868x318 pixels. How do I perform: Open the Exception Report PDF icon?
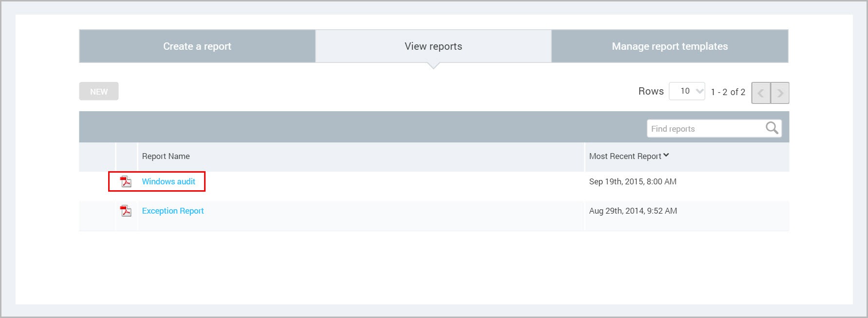coord(126,211)
